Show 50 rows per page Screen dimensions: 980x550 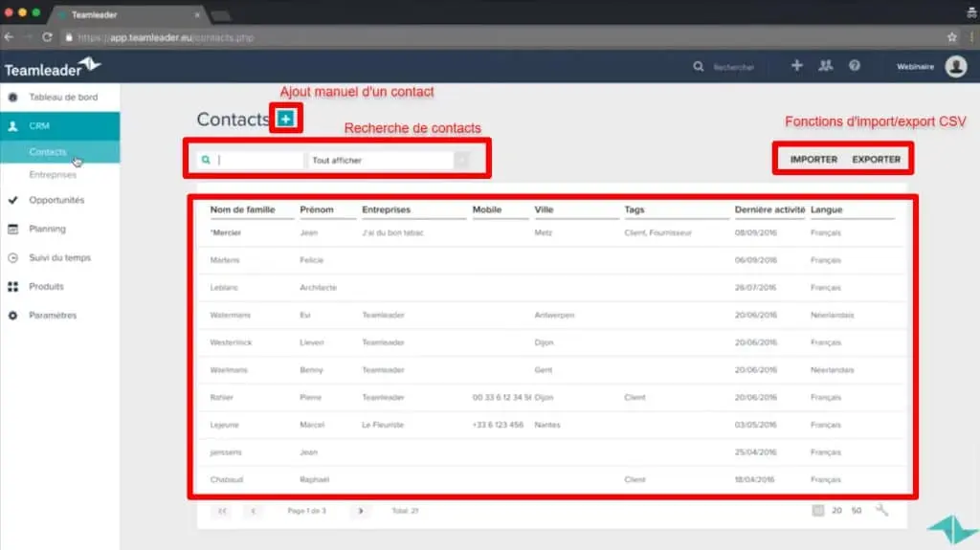[x=857, y=511]
